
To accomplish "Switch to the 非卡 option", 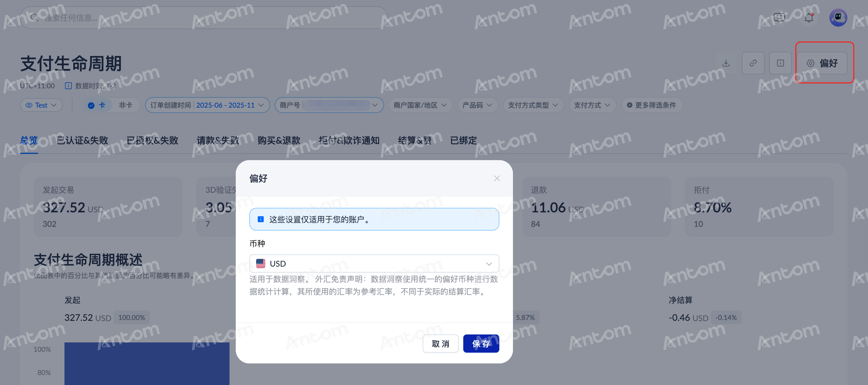I will tap(125, 105).
